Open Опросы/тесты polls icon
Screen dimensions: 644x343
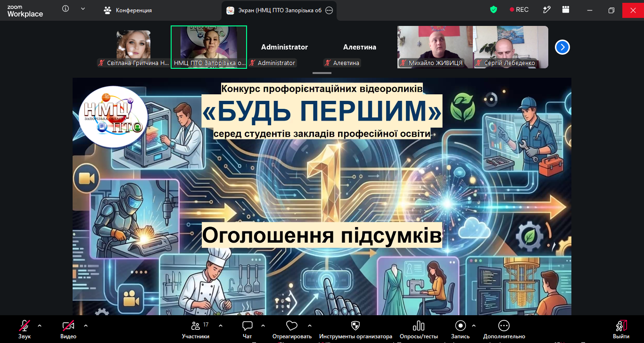tap(419, 329)
